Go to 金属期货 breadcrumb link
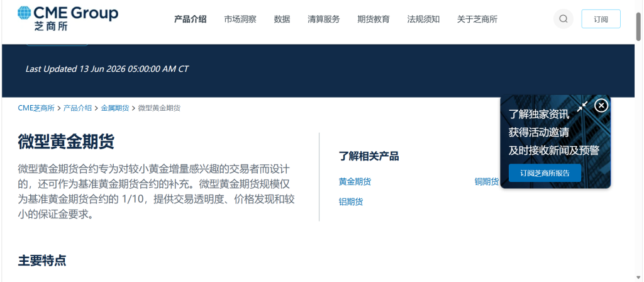This screenshot has width=644, height=282. pyautogui.click(x=115, y=108)
